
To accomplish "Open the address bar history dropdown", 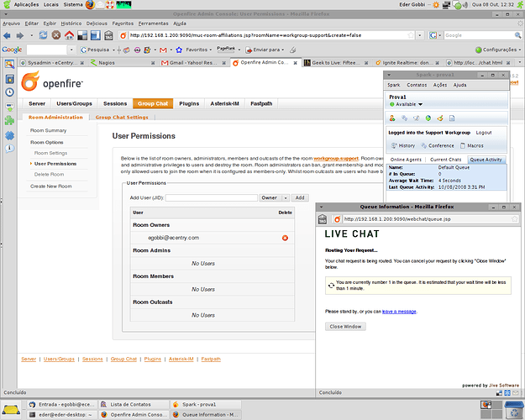I will tap(420, 35).
